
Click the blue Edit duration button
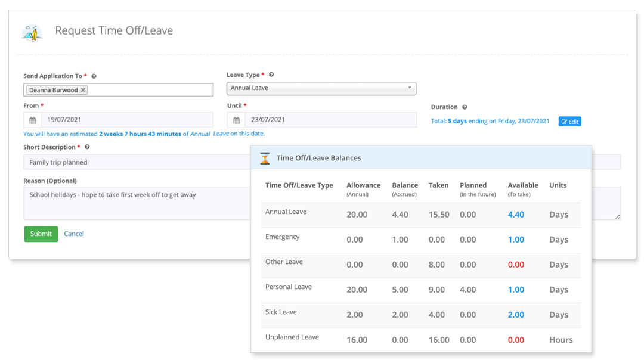(x=569, y=122)
